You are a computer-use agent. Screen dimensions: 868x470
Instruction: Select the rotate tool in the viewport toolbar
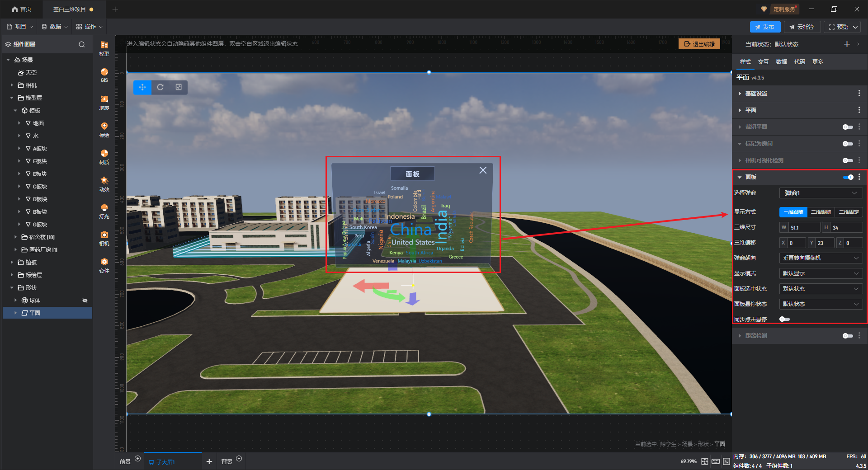[160, 87]
